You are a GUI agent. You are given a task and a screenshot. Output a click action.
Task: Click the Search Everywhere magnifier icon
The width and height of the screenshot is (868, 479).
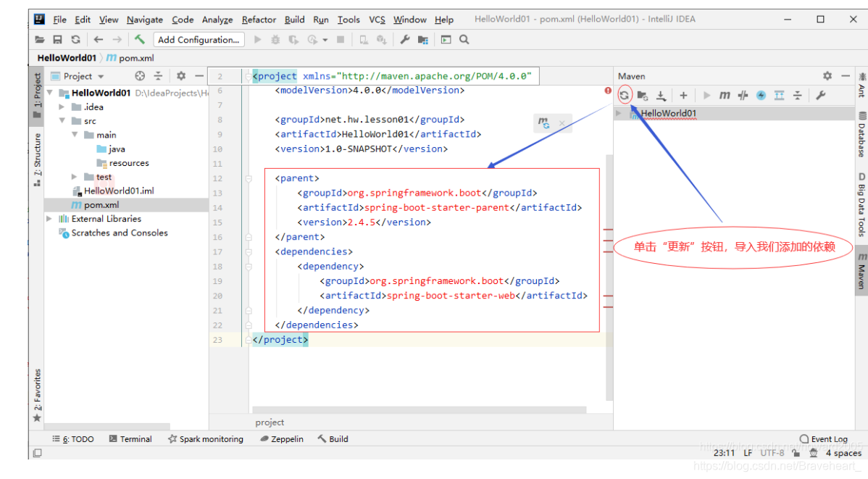(x=464, y=40)
